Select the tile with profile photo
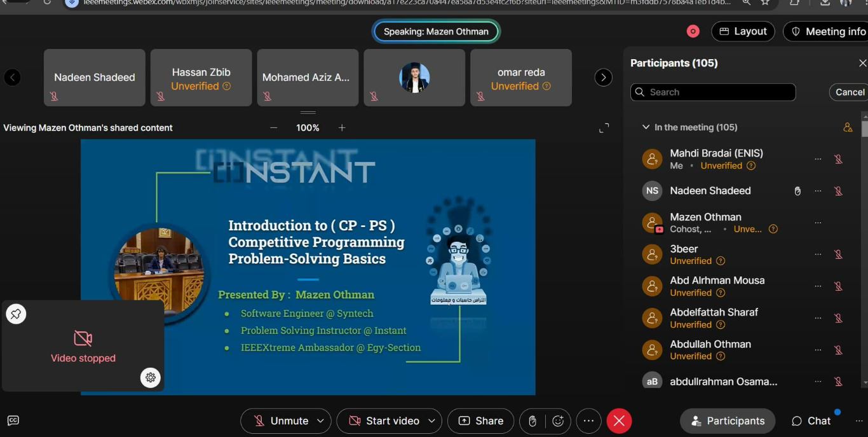868x437 pixels. click(414, 78)
